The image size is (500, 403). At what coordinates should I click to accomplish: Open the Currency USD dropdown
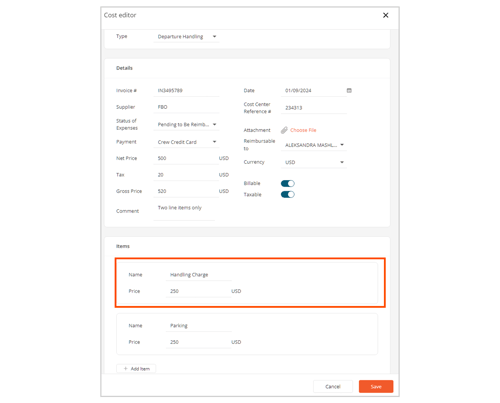point(314,162)
